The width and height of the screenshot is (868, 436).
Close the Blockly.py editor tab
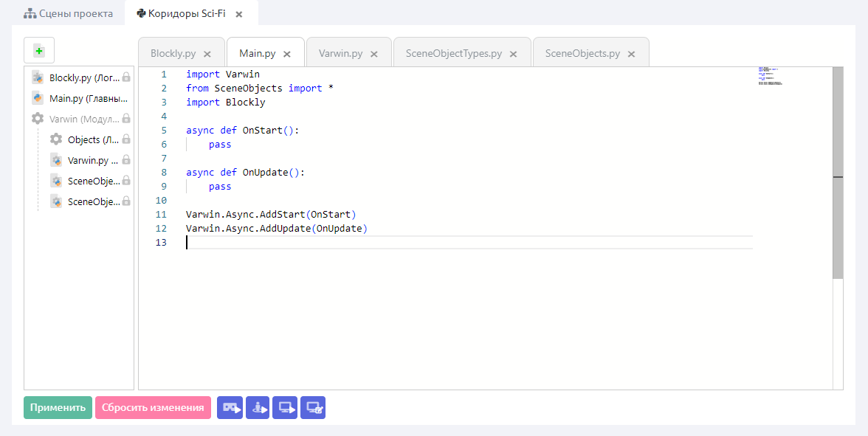tap(207, 54)
